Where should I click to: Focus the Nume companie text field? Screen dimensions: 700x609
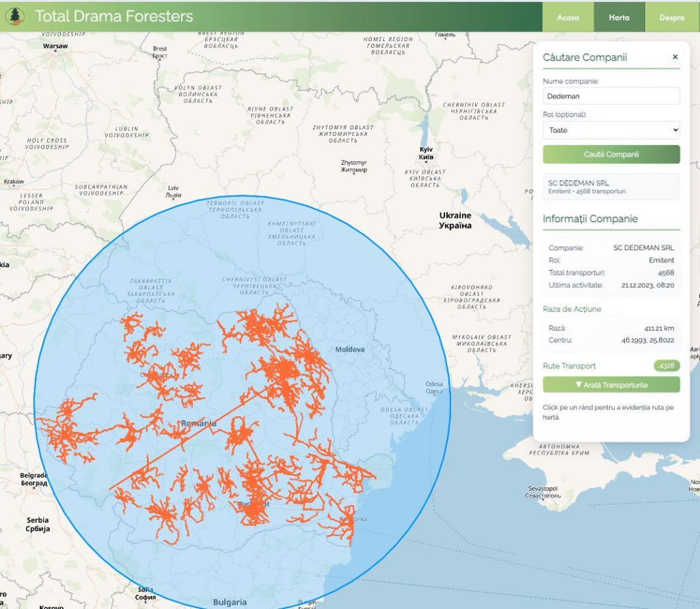pos(611,96)
